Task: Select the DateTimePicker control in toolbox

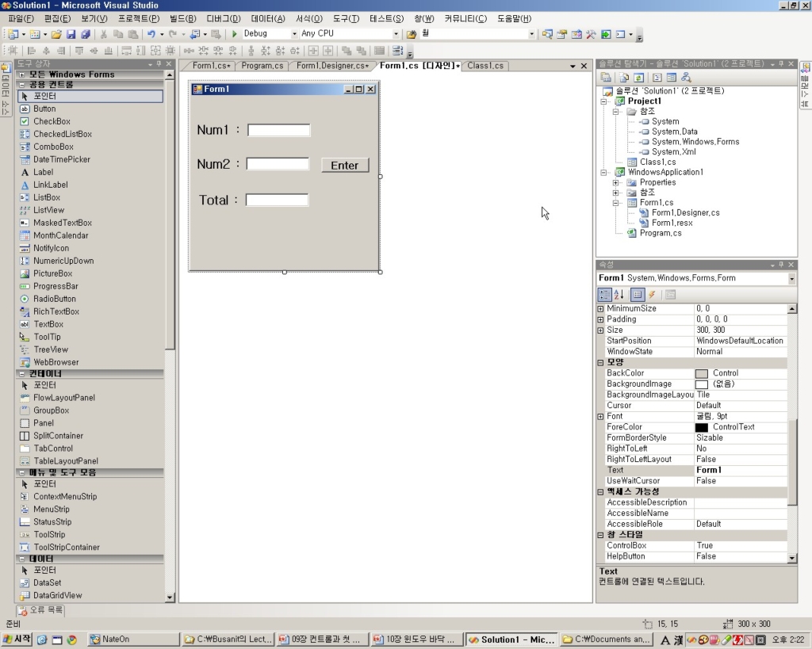Action: (62, 159)
